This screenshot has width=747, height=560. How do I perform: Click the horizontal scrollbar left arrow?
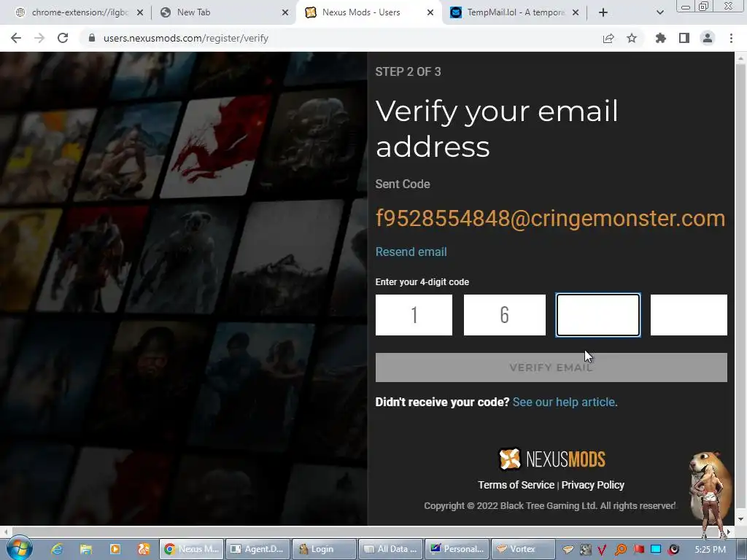5,531
